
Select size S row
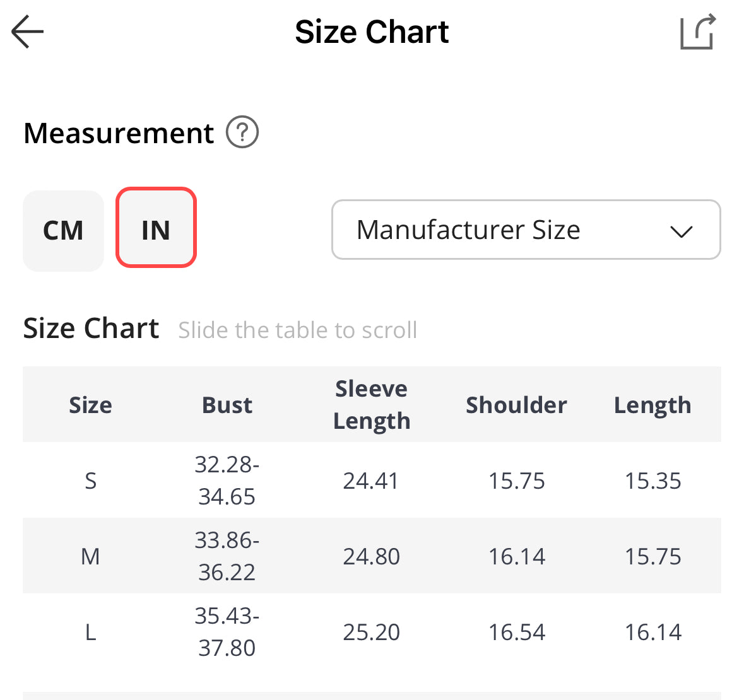tap(90, 481)
